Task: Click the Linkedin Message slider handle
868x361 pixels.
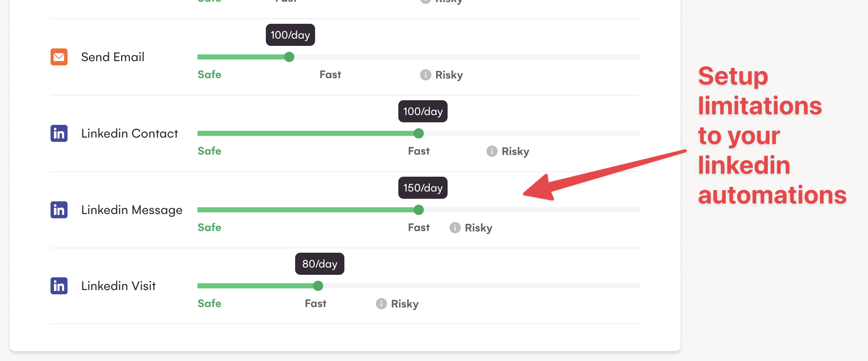Action: pyautogui.click(x=419, y=210)
